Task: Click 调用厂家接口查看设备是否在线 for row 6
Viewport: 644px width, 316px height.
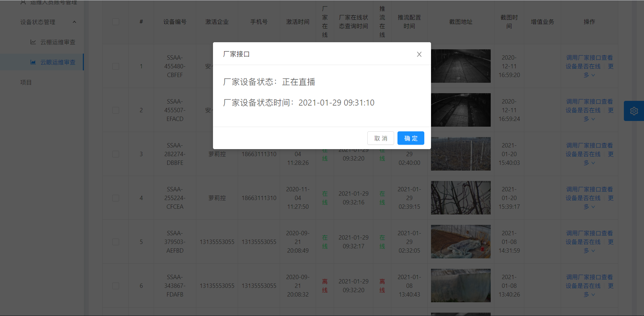Action: pyautogui.click(x=589, y=281)
